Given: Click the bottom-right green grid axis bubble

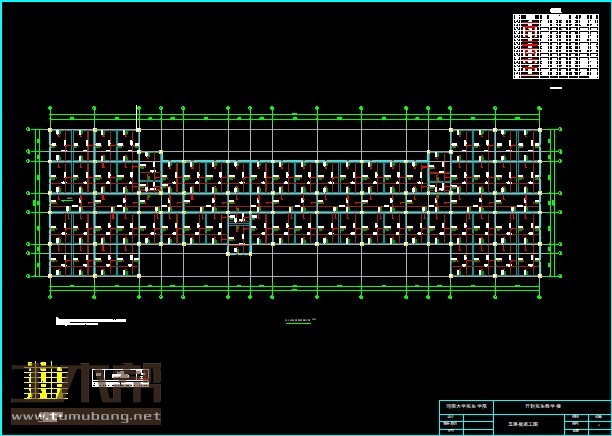Looking at the screenshot, I should coord(539,296).
